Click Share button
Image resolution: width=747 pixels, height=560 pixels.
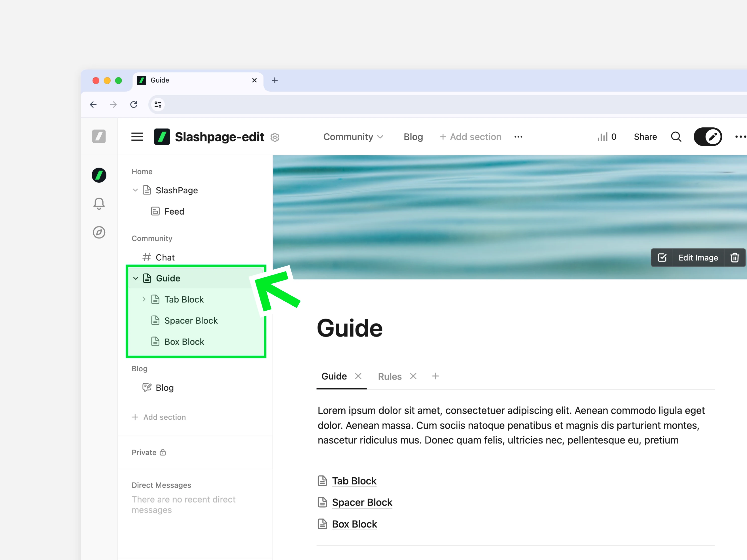pyautogui.click(x=645, y=137)
